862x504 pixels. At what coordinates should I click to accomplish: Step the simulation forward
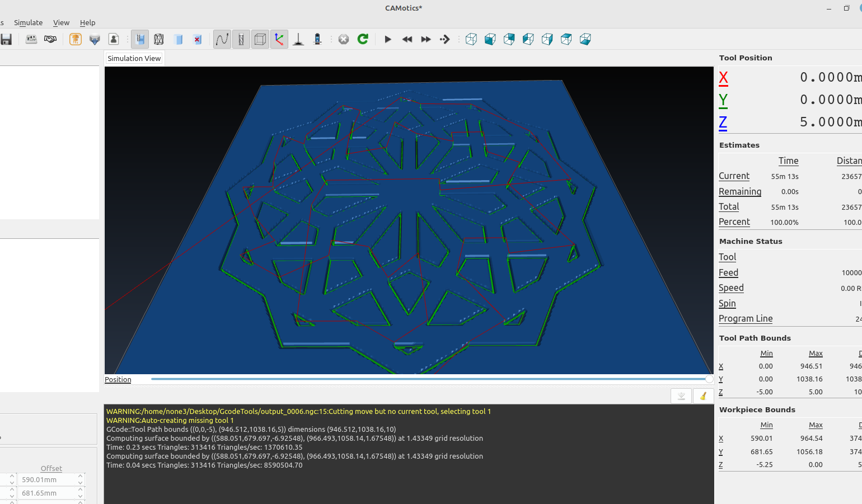(x=426, y=39)
